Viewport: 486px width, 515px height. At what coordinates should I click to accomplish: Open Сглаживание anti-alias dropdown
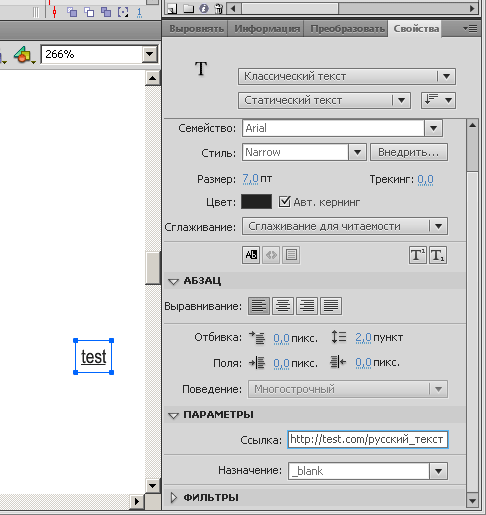(x=345, y=226)
